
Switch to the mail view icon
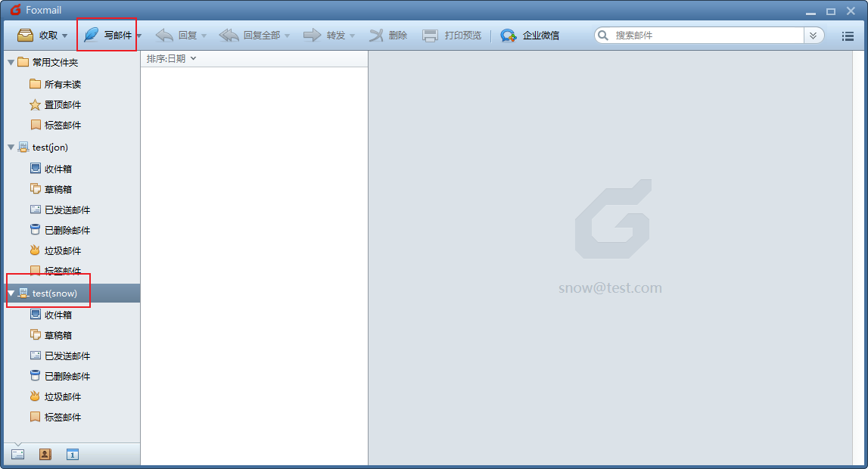click(18, 454)
